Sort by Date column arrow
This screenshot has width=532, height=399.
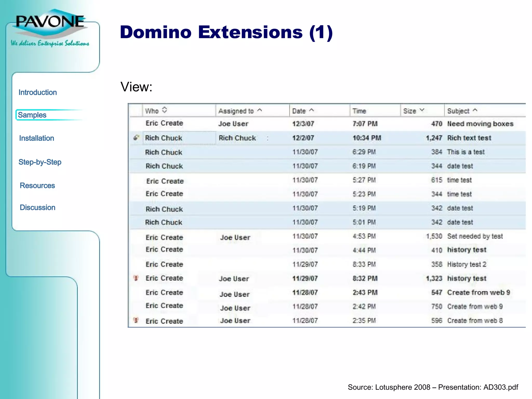(311, 110)
